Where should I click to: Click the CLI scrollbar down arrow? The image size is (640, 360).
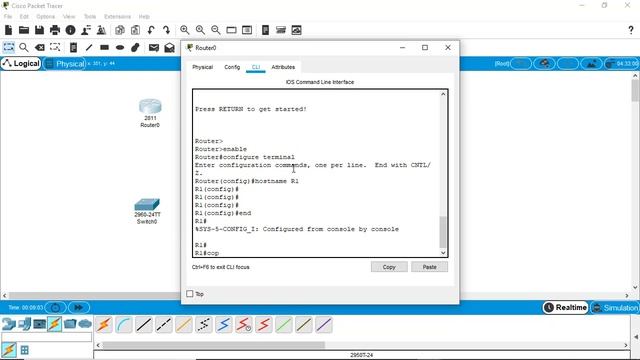point(443,253)
